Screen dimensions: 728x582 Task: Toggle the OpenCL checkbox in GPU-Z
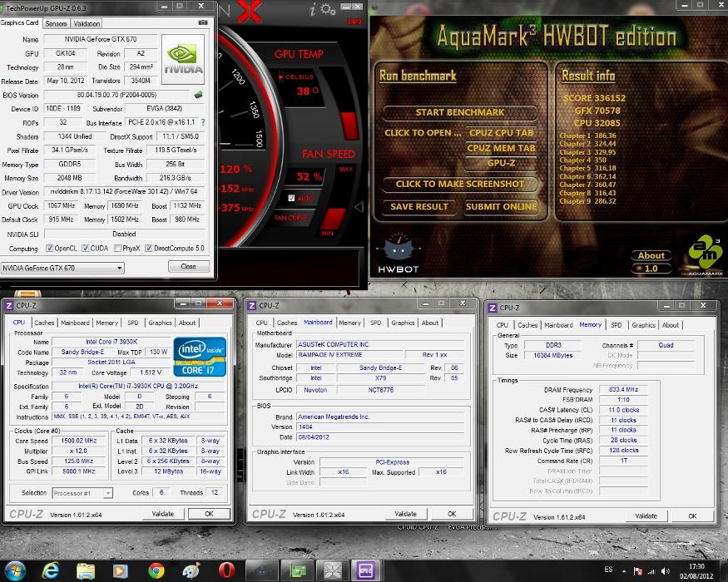click(49, 249)
